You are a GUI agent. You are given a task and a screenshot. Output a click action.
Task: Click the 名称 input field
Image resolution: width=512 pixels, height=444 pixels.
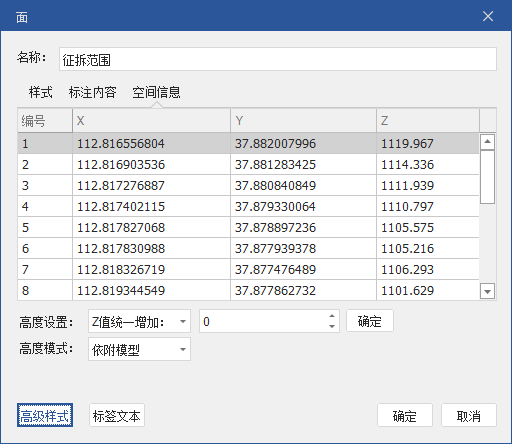click(278, 59)
